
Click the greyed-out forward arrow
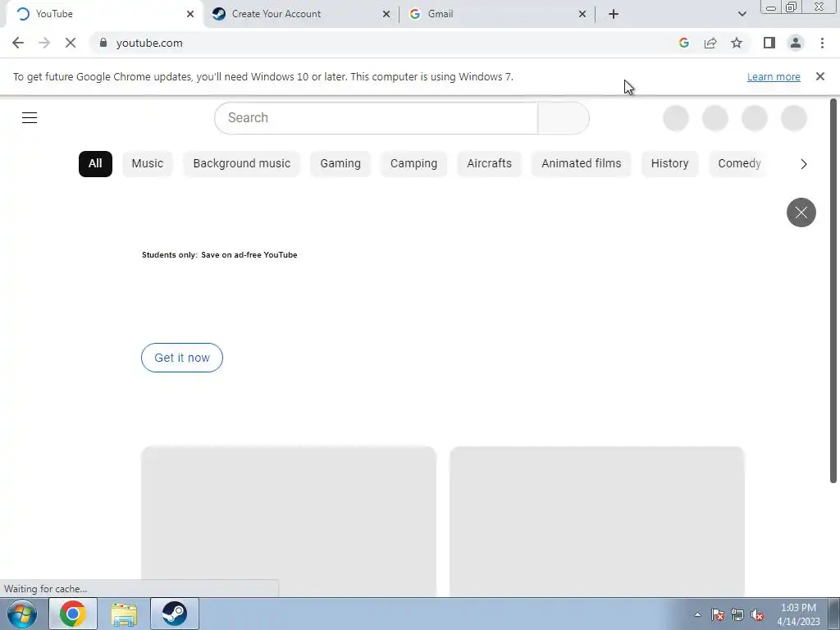(44, 43)
